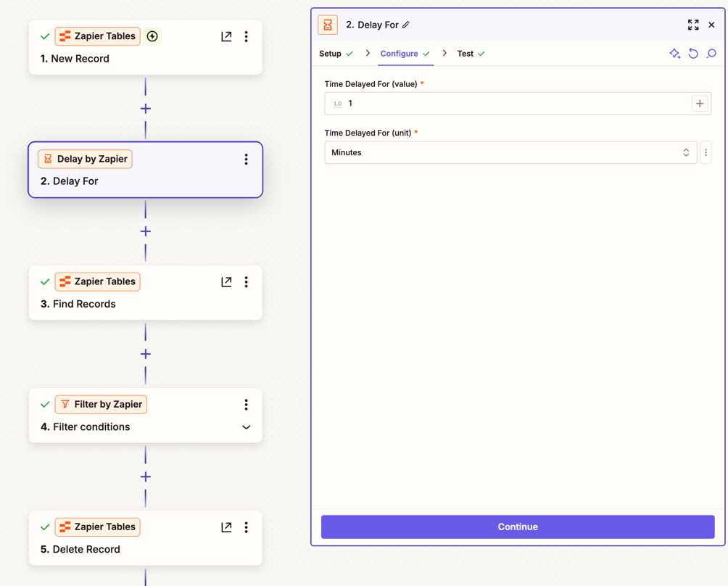Open the Time Delayed For unit dropdown
The height and width of the screenshot is (586, 728).
coord(510,152)
